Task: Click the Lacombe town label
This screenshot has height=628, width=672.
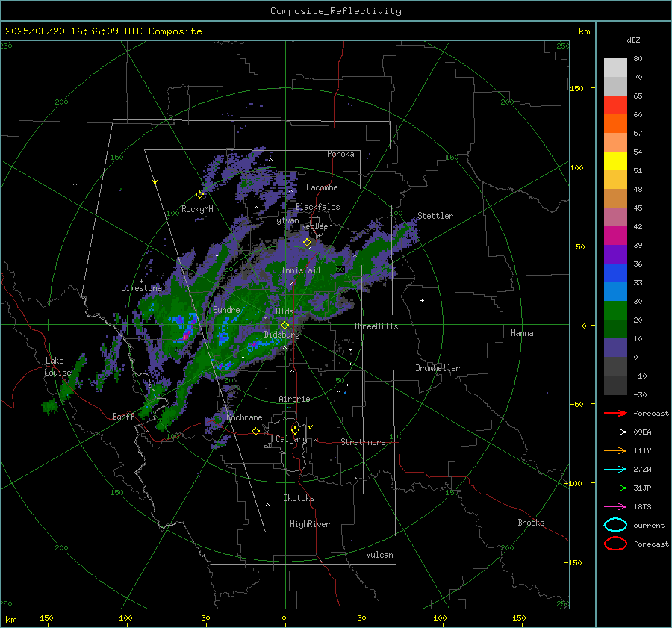Action: tap(322, 187)
